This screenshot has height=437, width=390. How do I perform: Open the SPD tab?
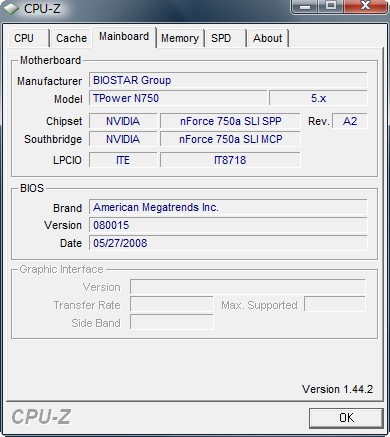pos(225,38)
